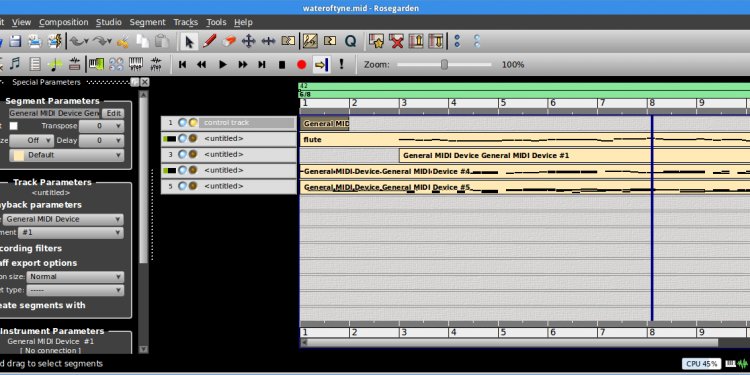Screen dimensions: 750x375
Task: Print the composition using the printer icon
Action: [34, 42]
